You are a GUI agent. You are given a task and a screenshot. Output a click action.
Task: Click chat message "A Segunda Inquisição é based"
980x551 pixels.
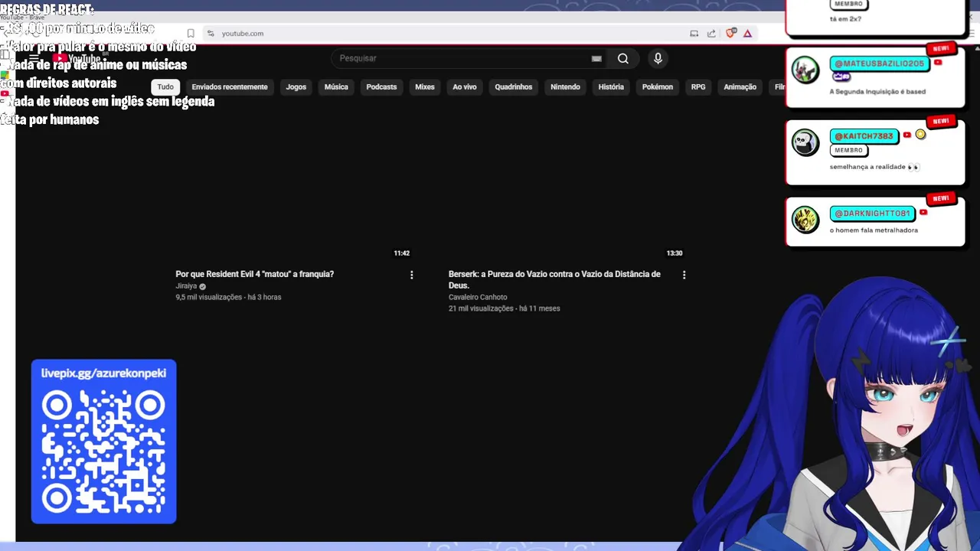tap(877, 92)
